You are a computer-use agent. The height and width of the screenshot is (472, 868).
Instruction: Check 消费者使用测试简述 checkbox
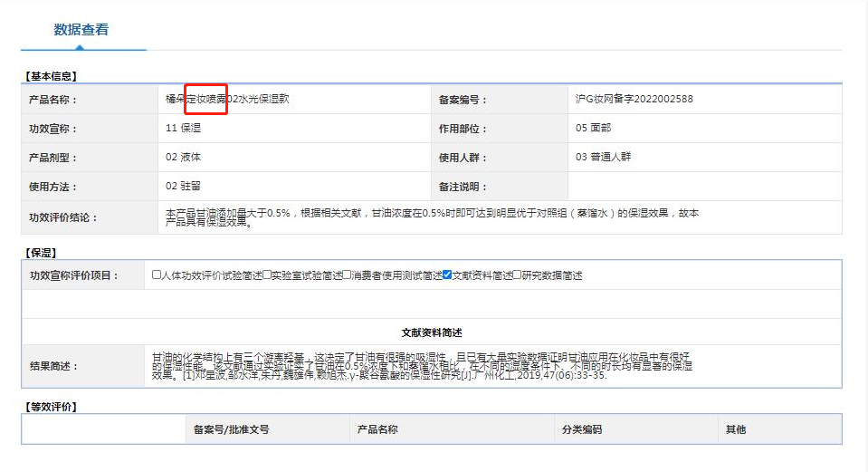[x=347, y=275]
